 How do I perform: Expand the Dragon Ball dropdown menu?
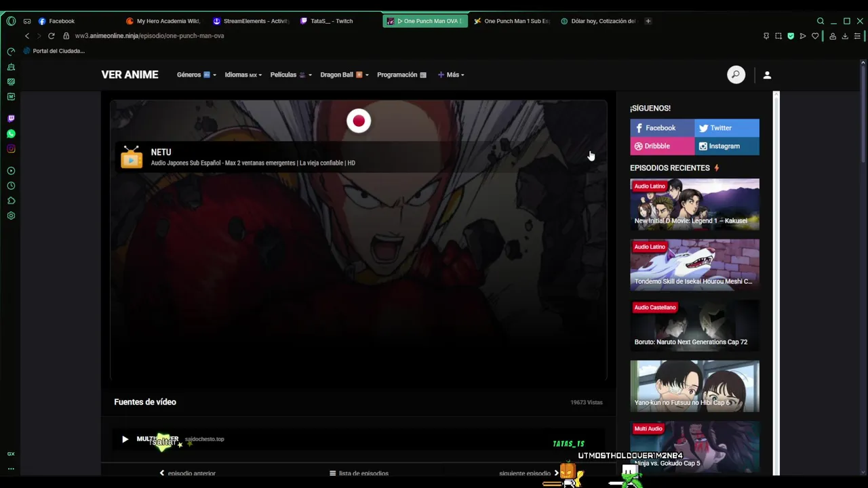point(344,75)
